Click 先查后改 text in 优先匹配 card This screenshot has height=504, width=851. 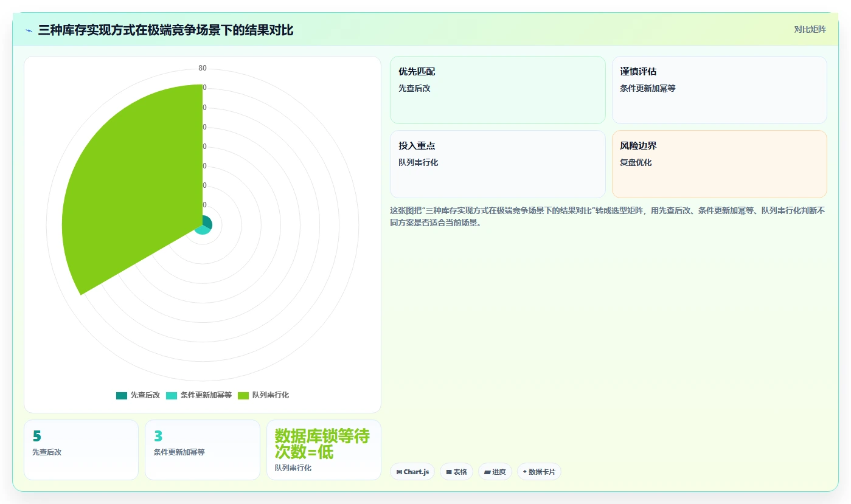pos(414,89)
